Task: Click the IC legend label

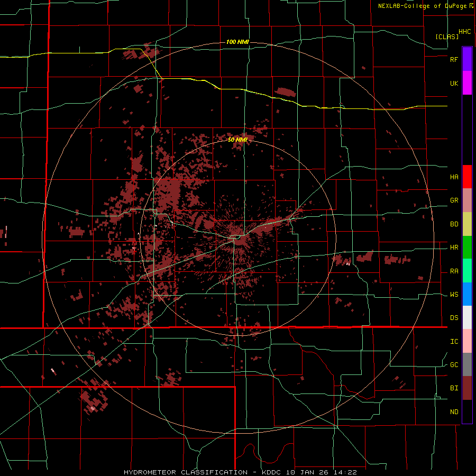Action: coord(454,342)
